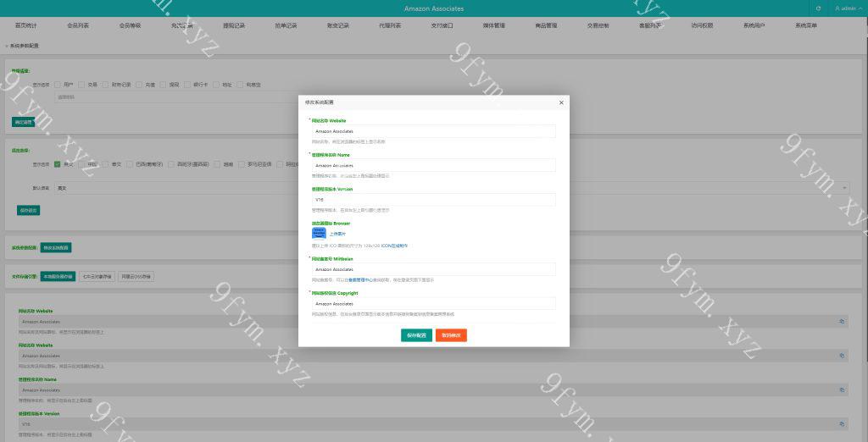The image size is (868, 442).
Task: Click the green 保存语言 button
Action: point(28,210)
